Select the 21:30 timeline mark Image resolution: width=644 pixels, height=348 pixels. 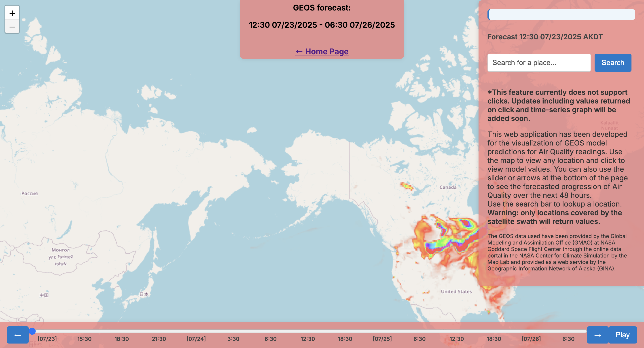pos(159,339)
